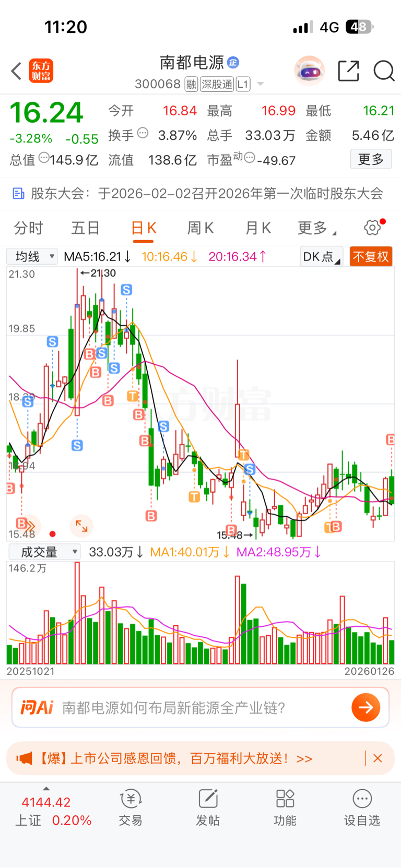The image size is (401, 868).
Task: Tap the 换手 info smiley icon
Action: pyautogui.click(x=143, y=133)
